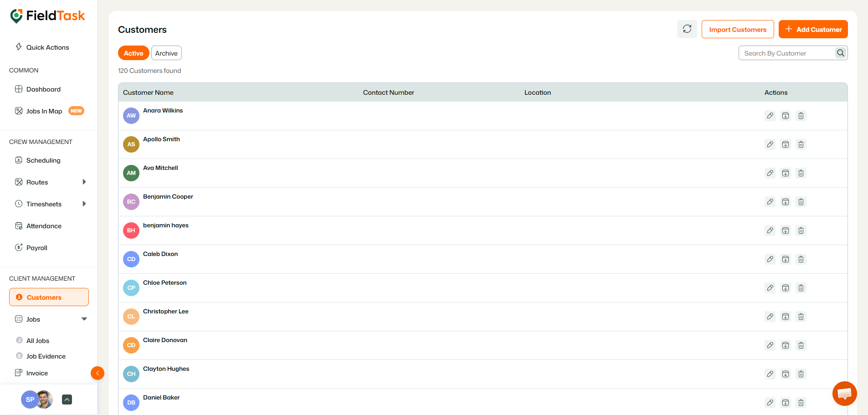Collapse the sidebar with orange arrow

pos(98,373)
